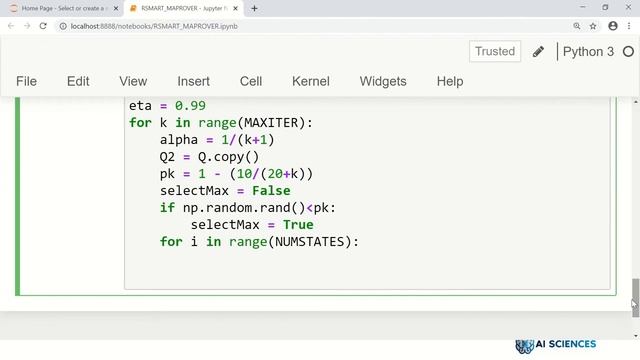Open the Insert menu
The width and height of the screenshot is (640, 360).
point(193,81)
